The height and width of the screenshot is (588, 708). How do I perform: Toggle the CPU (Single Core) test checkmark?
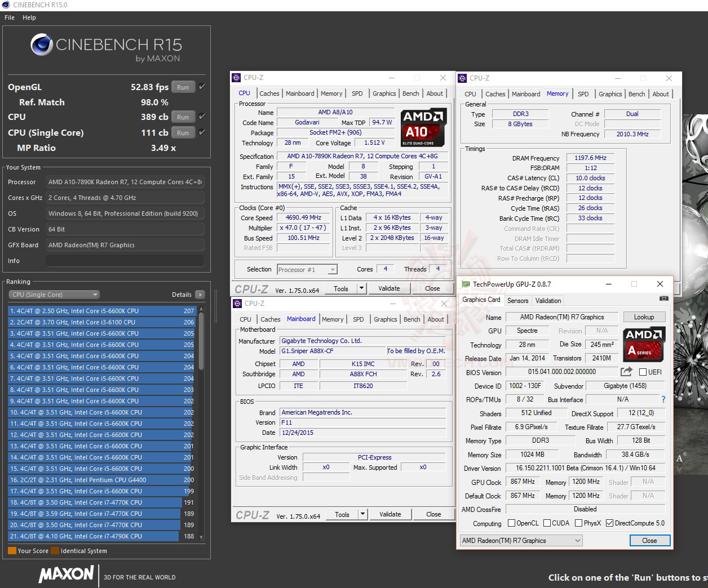[x=202, y=132]
